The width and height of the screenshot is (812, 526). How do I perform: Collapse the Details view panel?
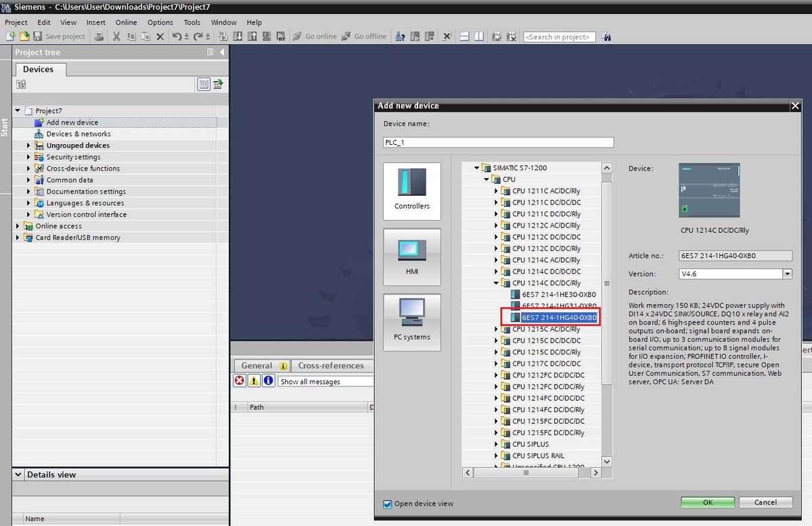pos(20,475)
